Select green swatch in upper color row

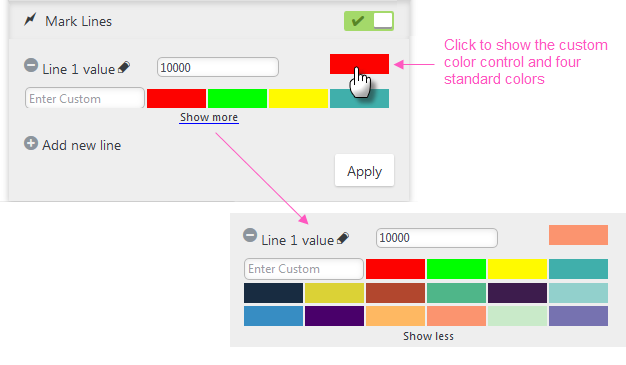238,99
